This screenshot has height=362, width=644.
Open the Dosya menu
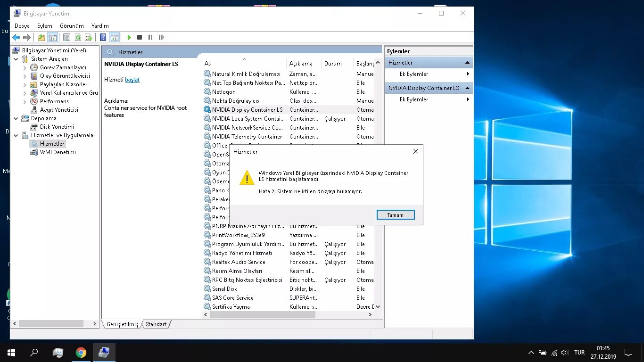point(22,26)
